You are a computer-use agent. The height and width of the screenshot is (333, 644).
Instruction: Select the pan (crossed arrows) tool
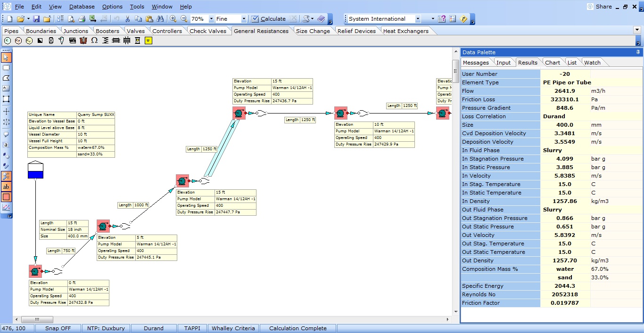point(6,112)
